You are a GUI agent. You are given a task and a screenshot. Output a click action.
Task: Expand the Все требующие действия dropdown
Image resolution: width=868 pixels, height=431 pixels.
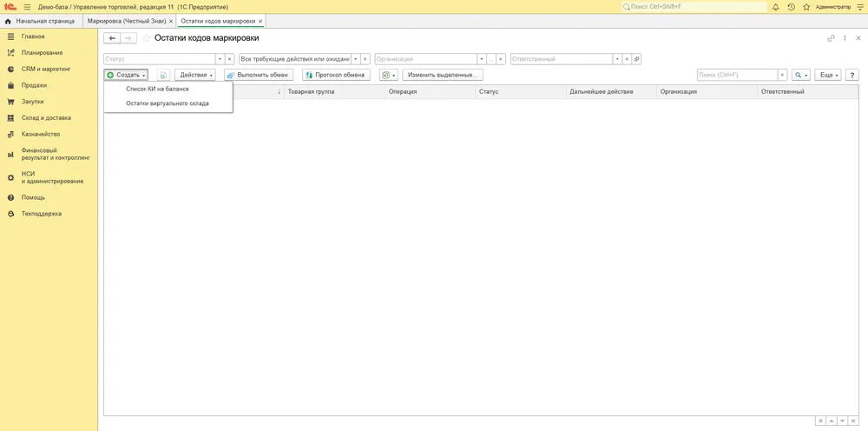(355, 59)
